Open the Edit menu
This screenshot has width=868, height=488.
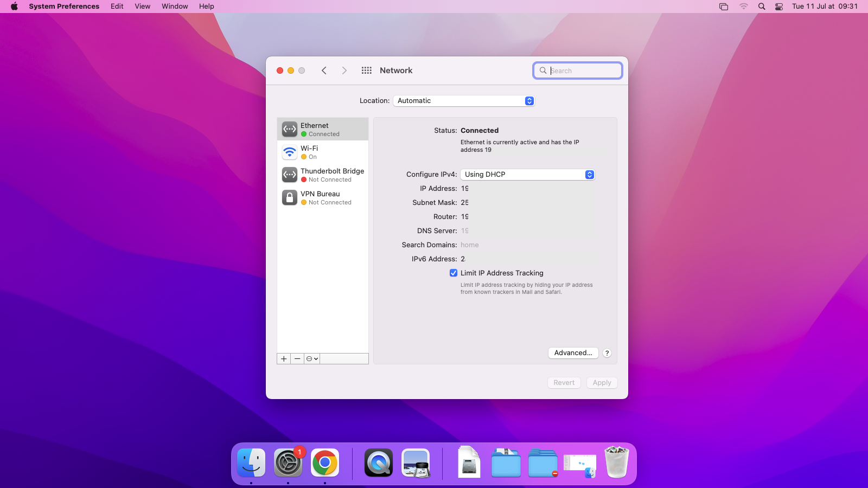pyautogui.click(x=117, y=7)
